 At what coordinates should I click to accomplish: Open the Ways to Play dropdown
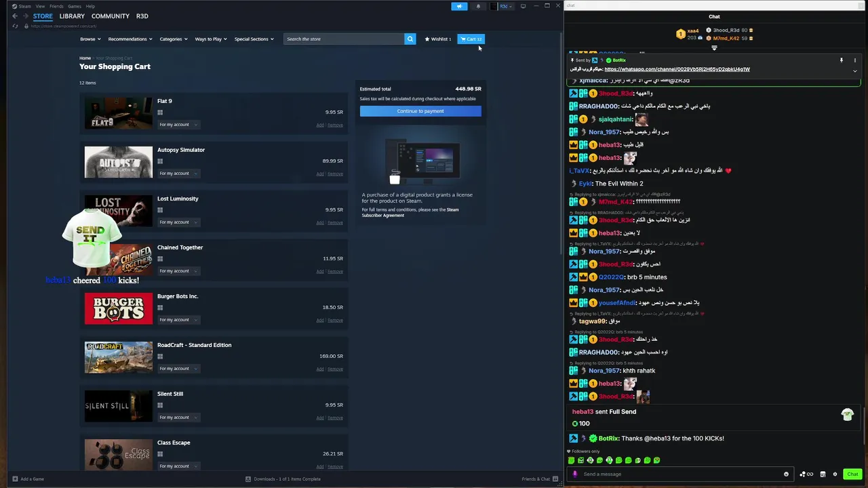pos(211,39)
